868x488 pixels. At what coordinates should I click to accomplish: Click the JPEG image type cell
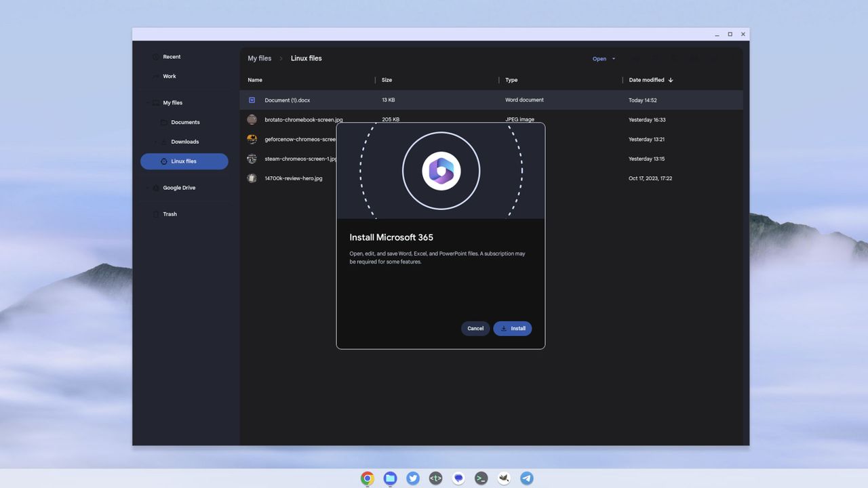coord(519,120)
